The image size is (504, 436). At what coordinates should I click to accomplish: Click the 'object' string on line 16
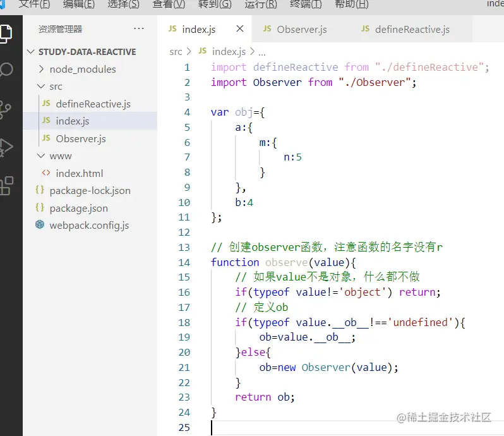tap(363, 293)
